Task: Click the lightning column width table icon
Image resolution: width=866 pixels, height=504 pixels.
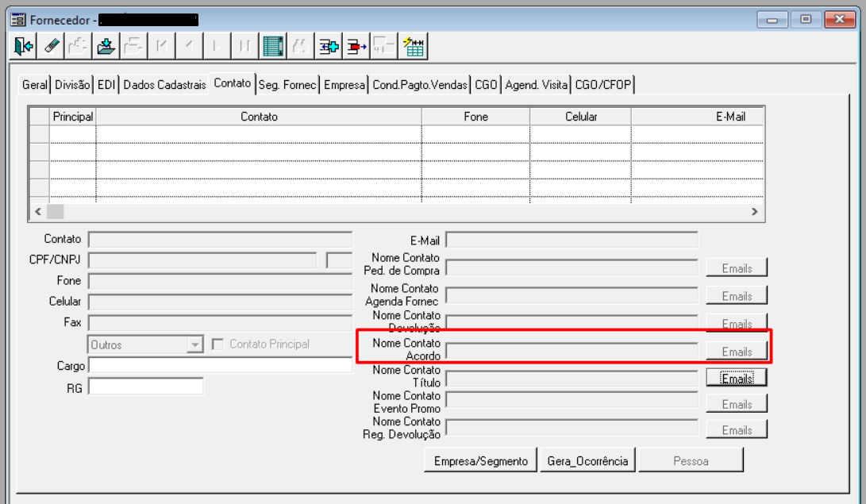Action: (x=413, y=46)
